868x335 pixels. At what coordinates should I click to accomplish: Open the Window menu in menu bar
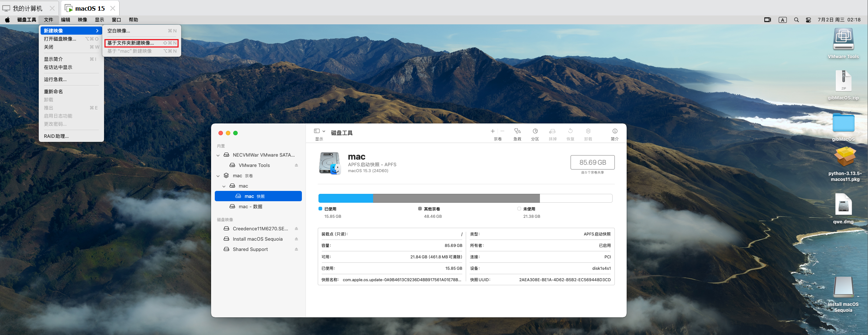click(116, 20)
